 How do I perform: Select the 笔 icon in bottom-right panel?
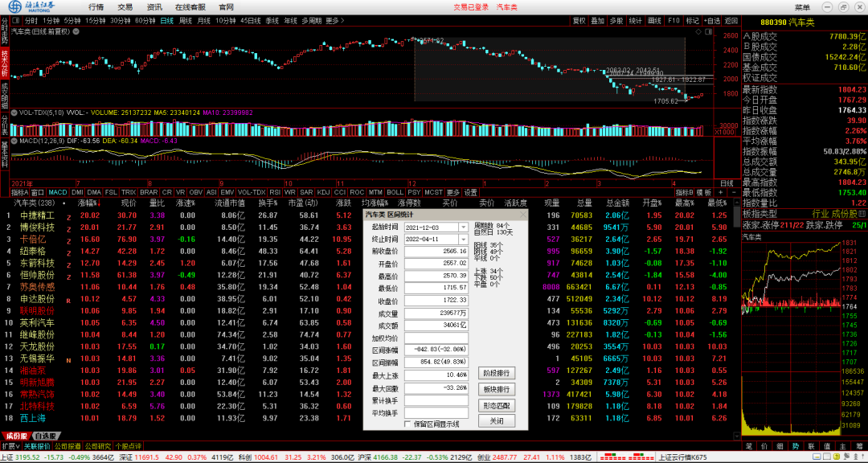pyautogui.click(x=749, y=445)
